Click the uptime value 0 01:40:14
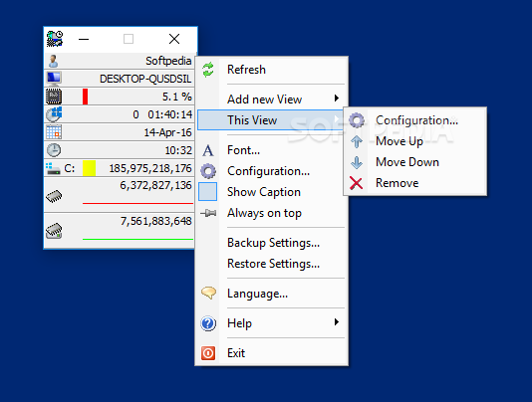Screen dimensions: 532x402 [x=162, y=114]
